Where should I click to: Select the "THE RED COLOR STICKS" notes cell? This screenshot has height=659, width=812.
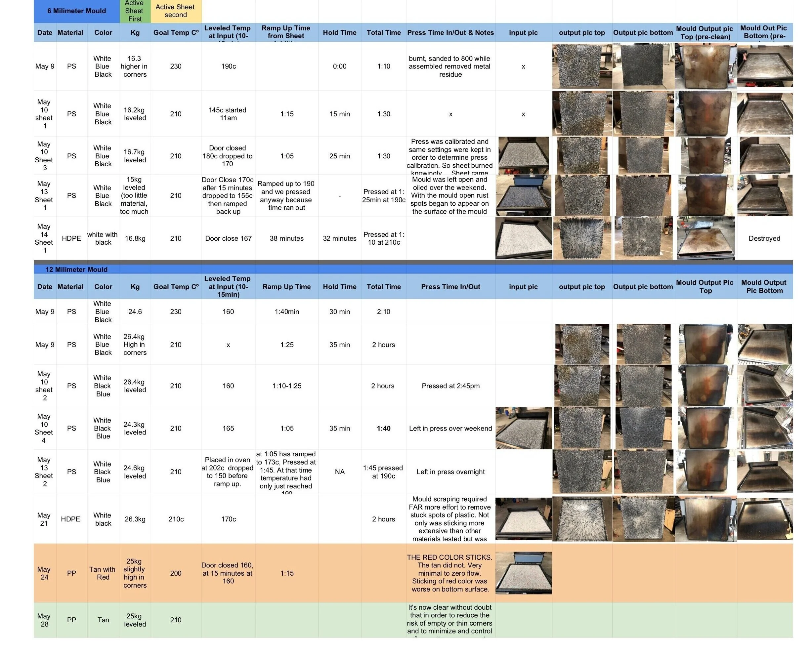coord(450,573)
